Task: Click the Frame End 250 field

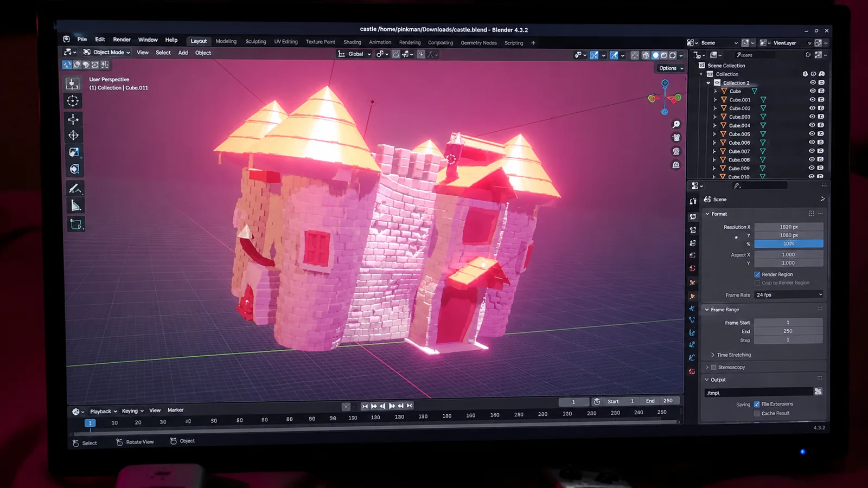Action: coord(788,331)
